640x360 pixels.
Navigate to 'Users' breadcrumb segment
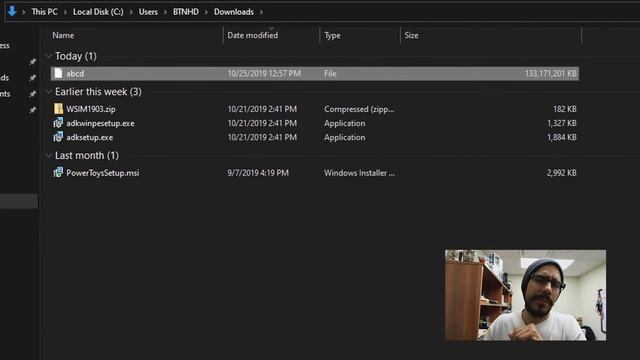pos(148,12)
